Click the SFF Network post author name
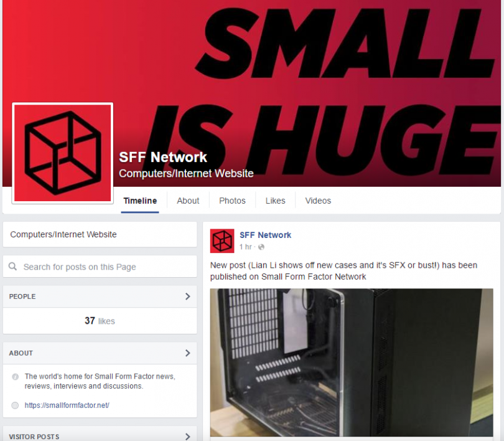 [x=266, y=235]
